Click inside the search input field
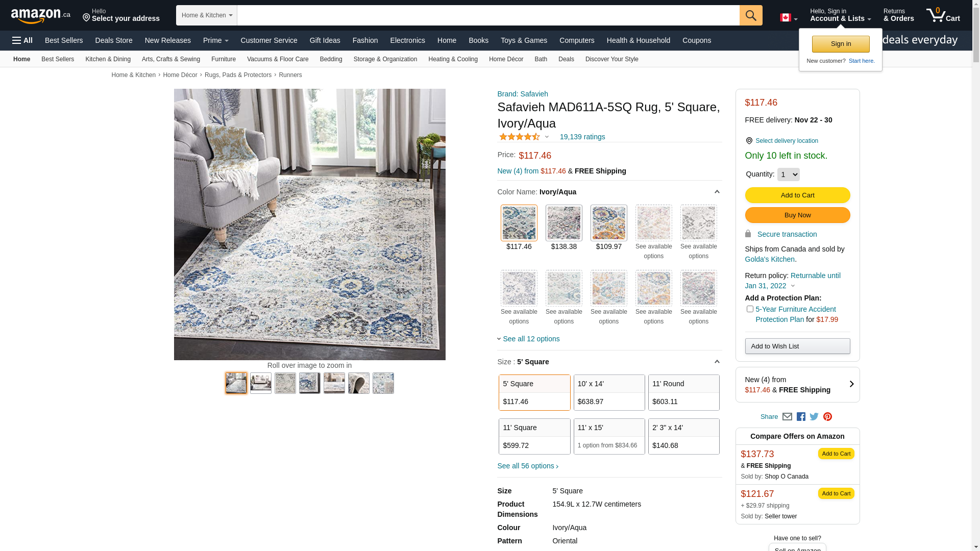Viewport: 980px width, 551px height. coord(488,15)
